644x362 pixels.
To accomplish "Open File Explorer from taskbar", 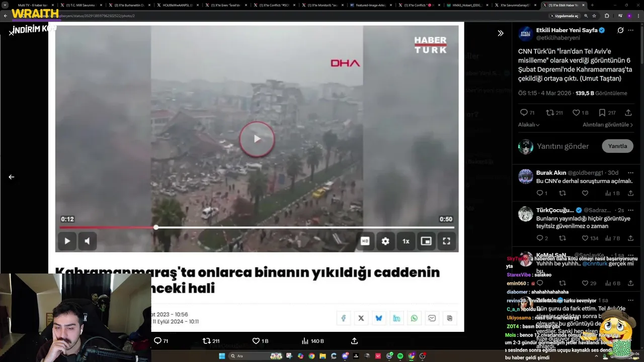I will click(323, 356).
